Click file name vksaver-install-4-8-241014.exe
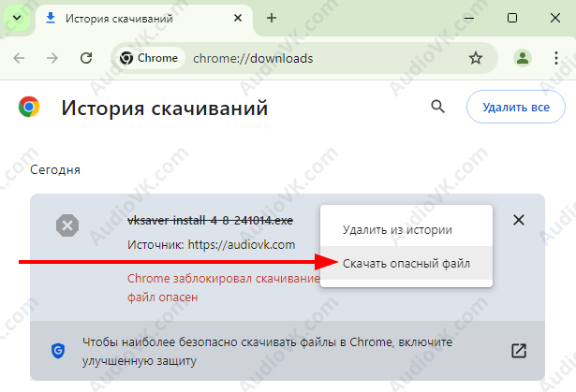This screenshot has height=392, width=576. click(x=210, y=221)
